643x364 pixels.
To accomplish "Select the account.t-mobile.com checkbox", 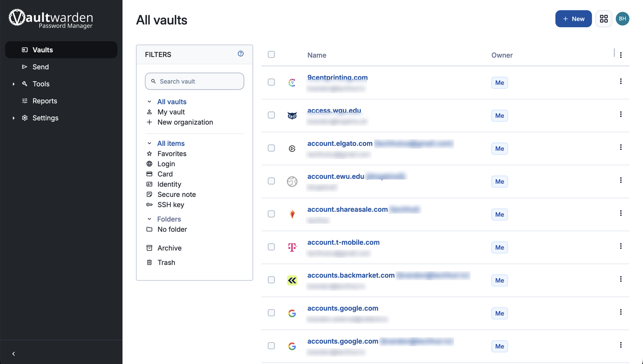I will point(271,247).
